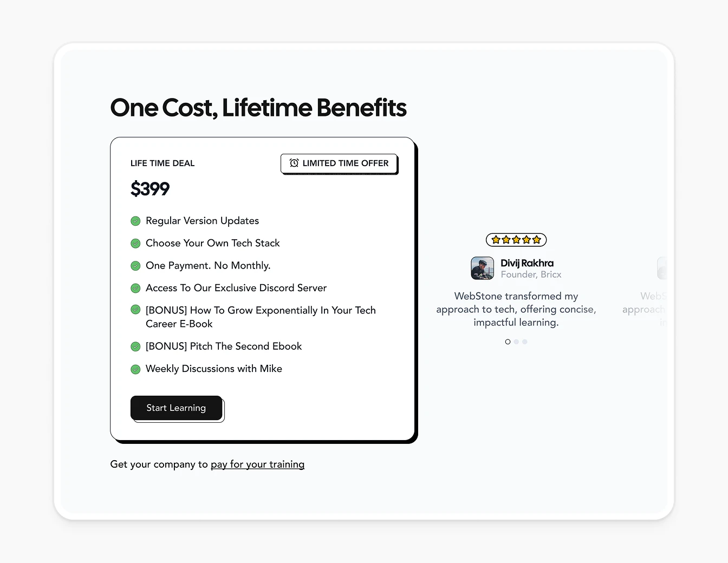The image size is (728, 563).
Task: Click the check icon next to Choose Your Own Tech Stack
Action: (x=135, y=243)
